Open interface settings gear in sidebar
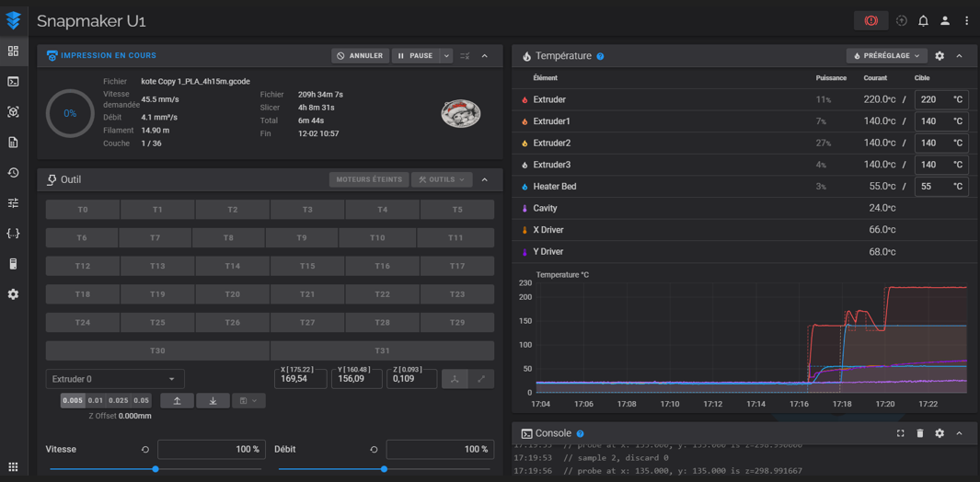 [x=13, y=293]
